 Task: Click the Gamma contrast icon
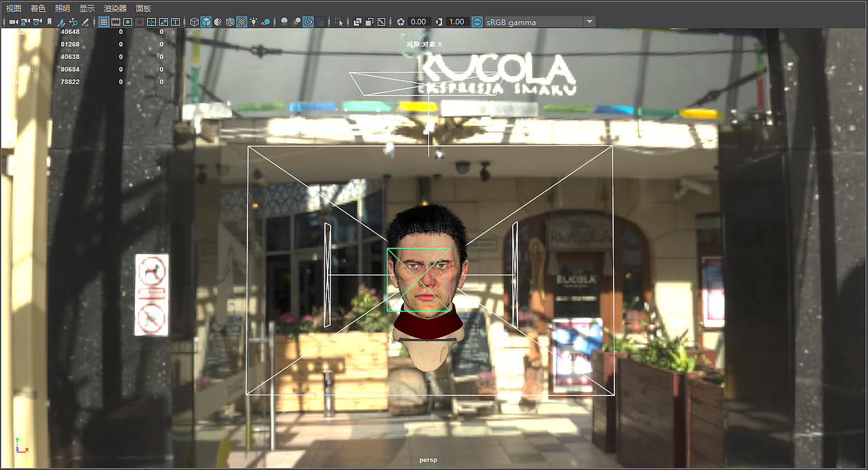coord(439,22)
